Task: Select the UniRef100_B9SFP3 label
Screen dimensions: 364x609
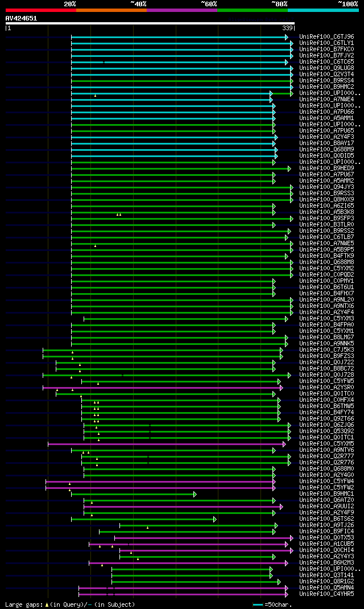Action: pos(326,219)
